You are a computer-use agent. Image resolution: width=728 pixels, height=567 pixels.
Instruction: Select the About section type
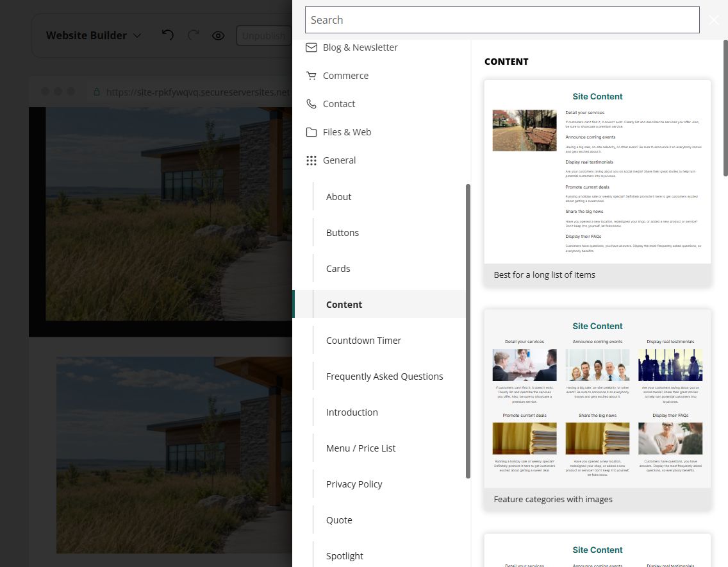point(338,197)
